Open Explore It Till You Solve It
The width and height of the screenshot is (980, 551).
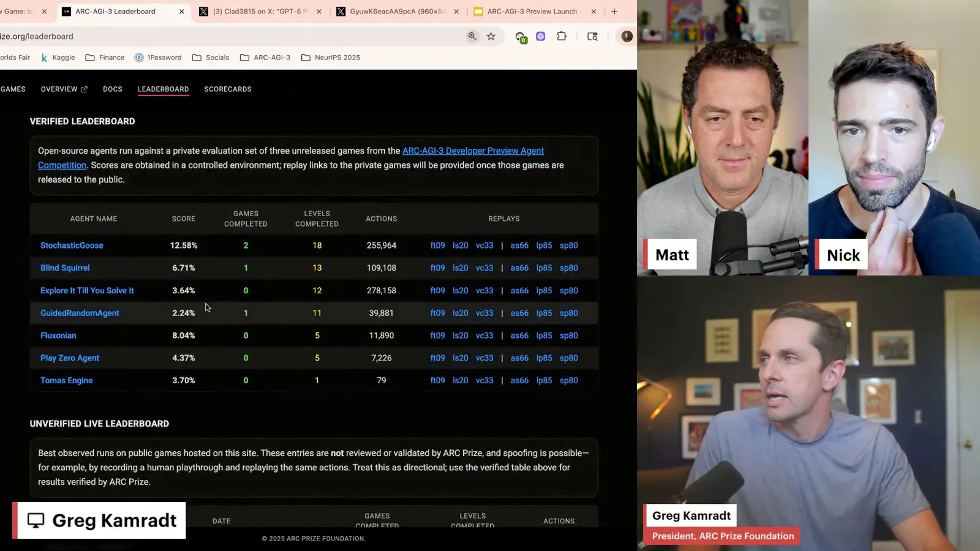point(87,291)
